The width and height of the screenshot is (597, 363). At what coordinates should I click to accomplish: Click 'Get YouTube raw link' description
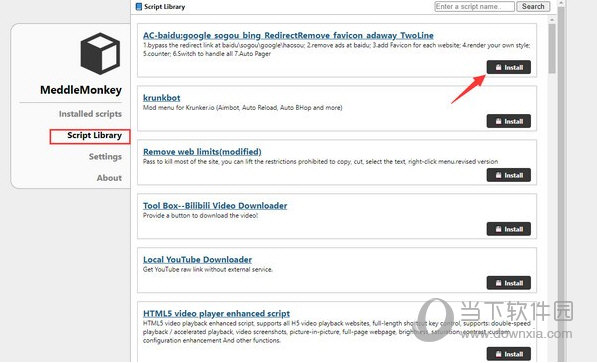tap(208, 270)
